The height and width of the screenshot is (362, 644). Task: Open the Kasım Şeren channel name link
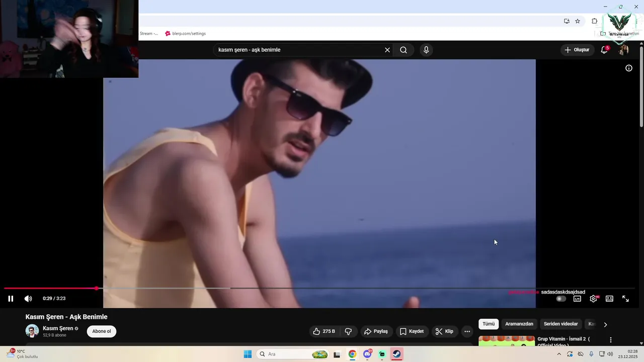click(58, 328)
